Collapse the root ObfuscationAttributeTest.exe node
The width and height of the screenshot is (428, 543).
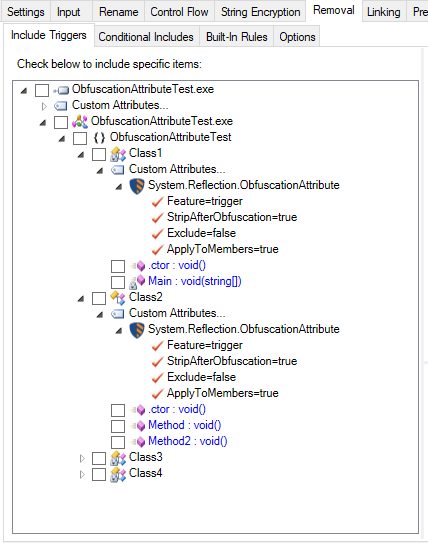point(24,91)
